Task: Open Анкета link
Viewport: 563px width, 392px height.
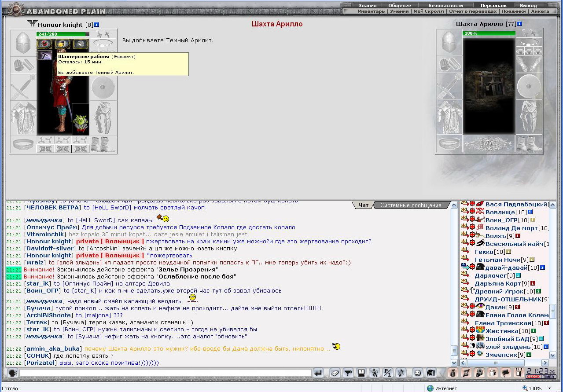Action: pos(540,11)
